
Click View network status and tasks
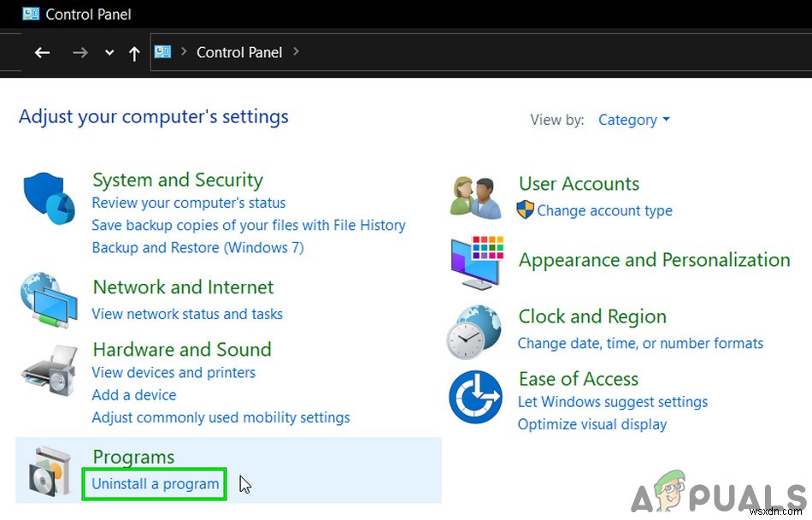(x=187, y=314)
